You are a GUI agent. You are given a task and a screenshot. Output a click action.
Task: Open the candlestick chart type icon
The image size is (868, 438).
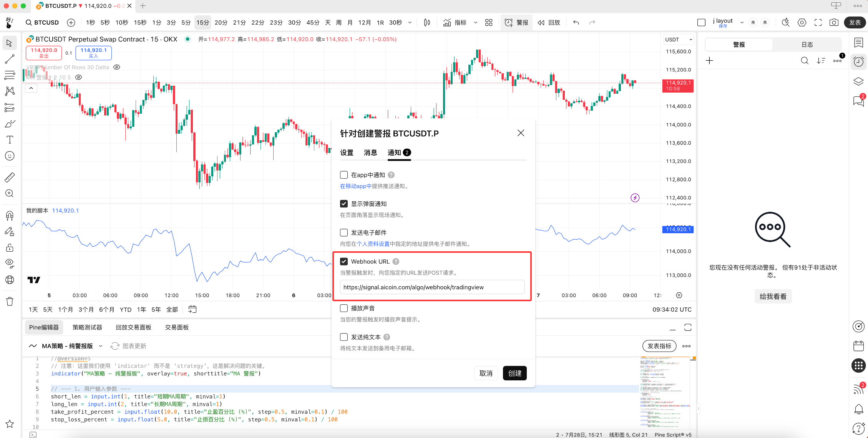(x=427, y=23)
